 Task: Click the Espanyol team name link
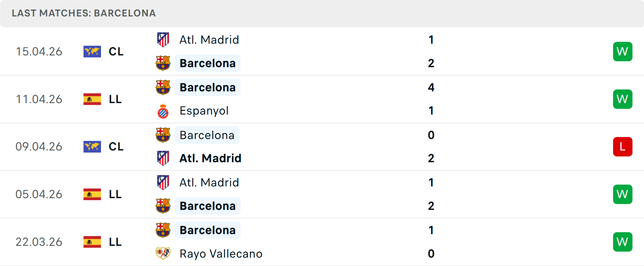click(x=204, y=111)
